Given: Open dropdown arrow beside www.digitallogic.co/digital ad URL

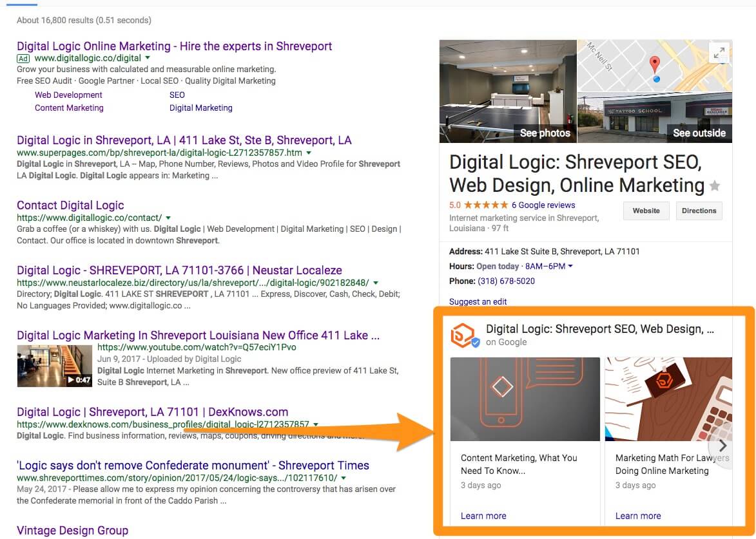Looking at the screenshot, I should click(148, 58).
